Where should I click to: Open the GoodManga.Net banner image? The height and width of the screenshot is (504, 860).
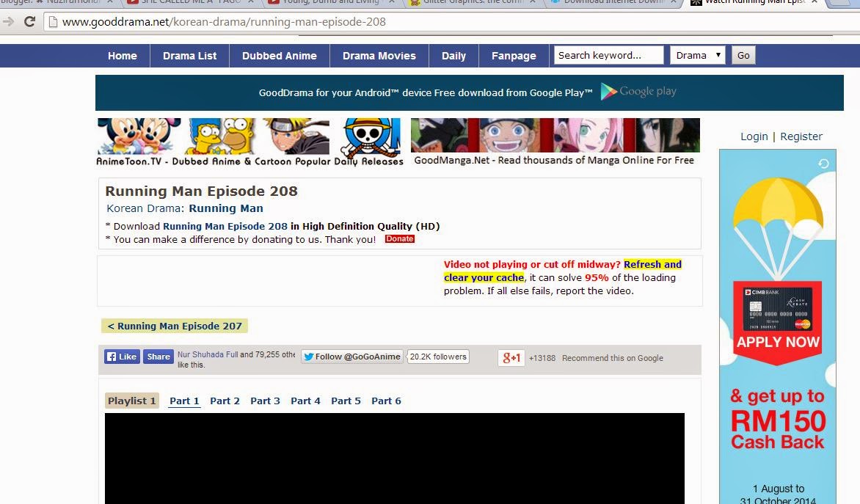pyautogui.click(x=555, y=142)
